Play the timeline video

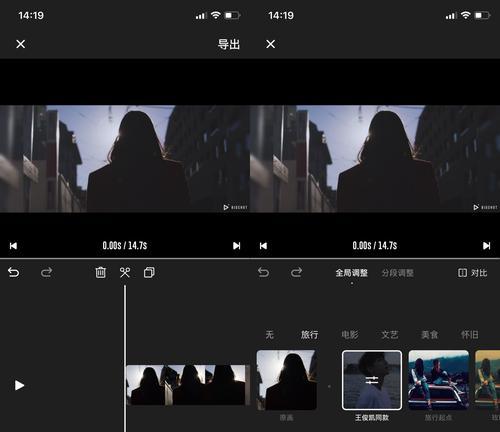19,385
